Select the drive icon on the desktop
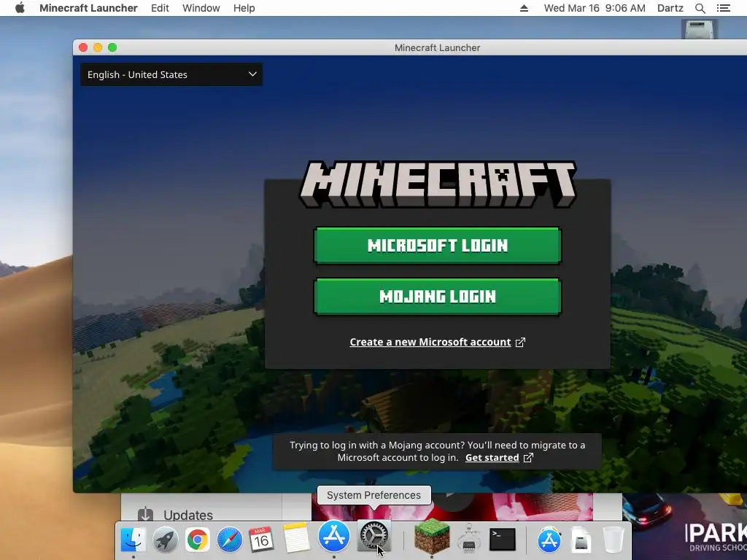 pyautogui.click(x=699, y=29)
